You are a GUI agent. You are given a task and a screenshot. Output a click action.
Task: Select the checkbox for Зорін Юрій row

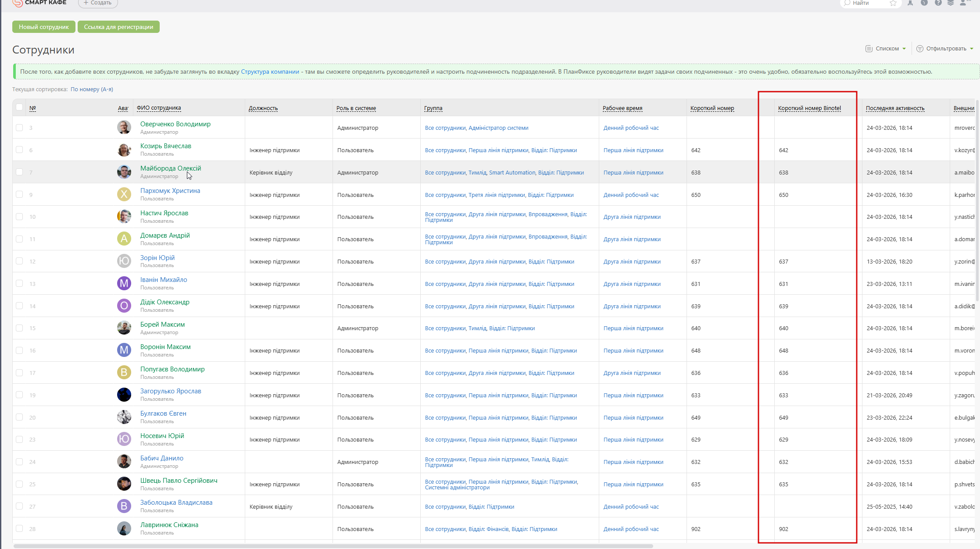pos(19,261)
